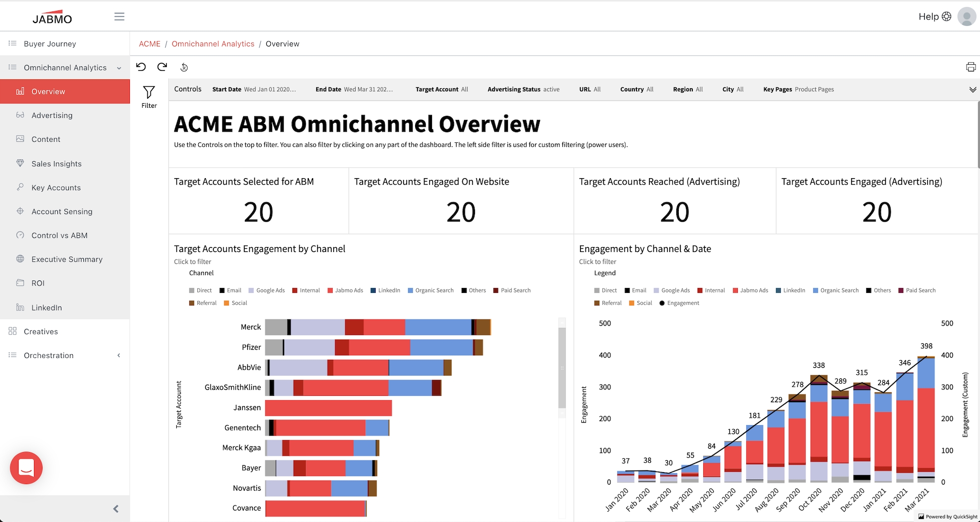Open the Advertising Status dropdown
Image resolution: width=980 pixels, height=522 pixels.
(523, 89)
